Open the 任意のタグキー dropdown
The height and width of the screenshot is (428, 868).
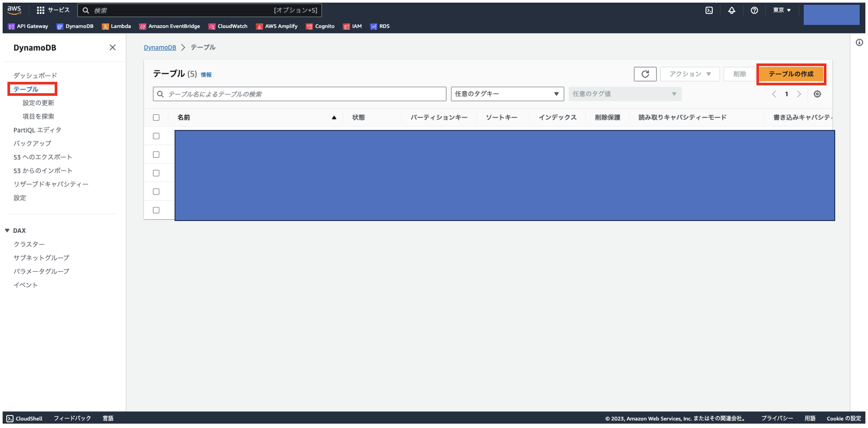pos(507,94)
